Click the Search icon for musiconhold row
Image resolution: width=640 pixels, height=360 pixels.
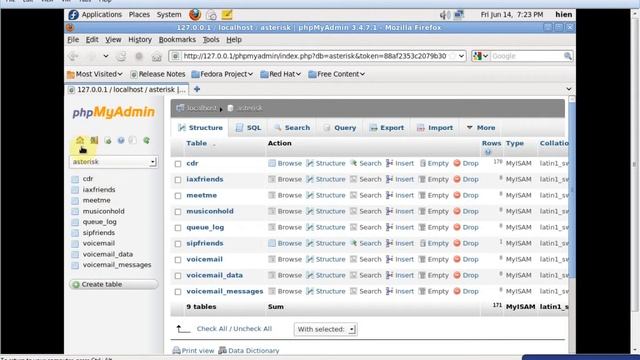coord(353,211)
